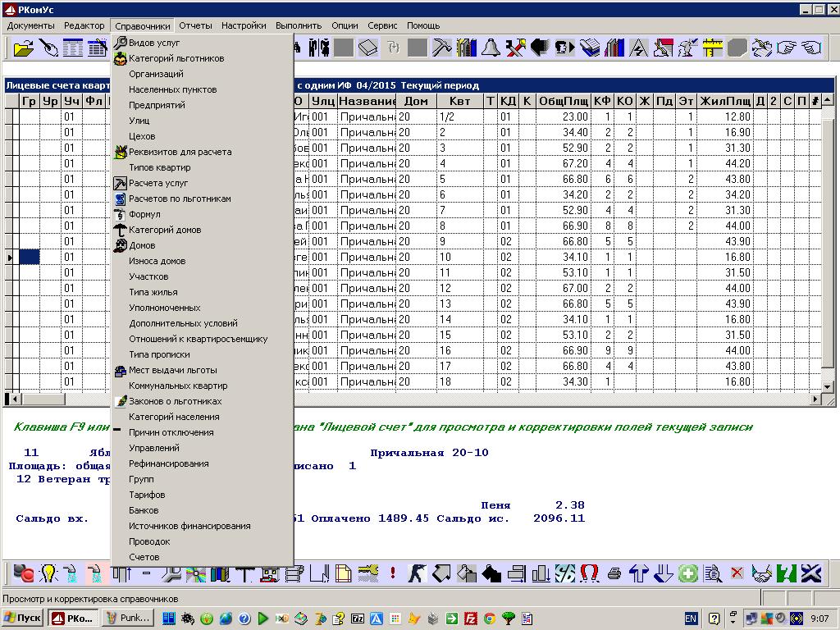This screenshot has width=840, height=630.
Task: Click the Пуск start button
Action: coord(23,618)
